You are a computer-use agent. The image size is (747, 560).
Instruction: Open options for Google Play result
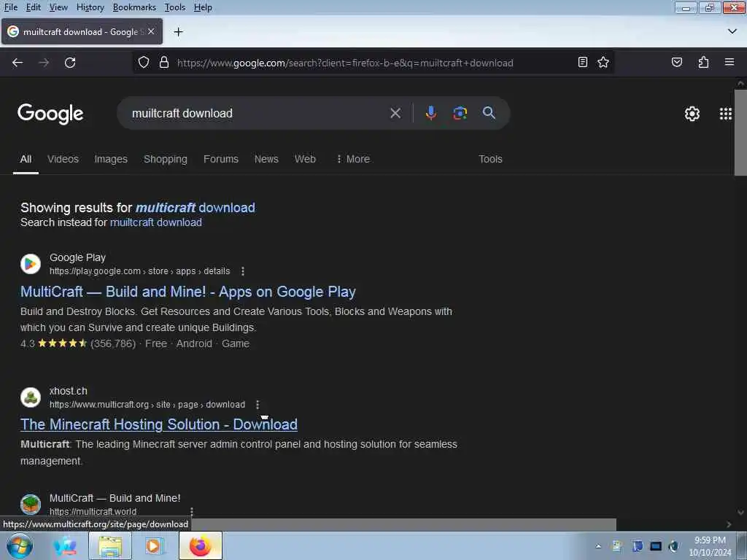pos(242,271)
